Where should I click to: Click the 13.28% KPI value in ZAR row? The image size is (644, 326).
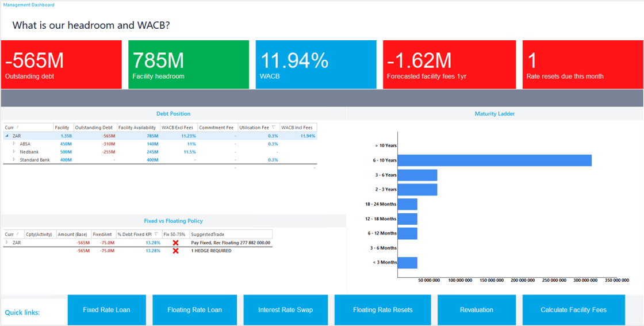[153, 243]
